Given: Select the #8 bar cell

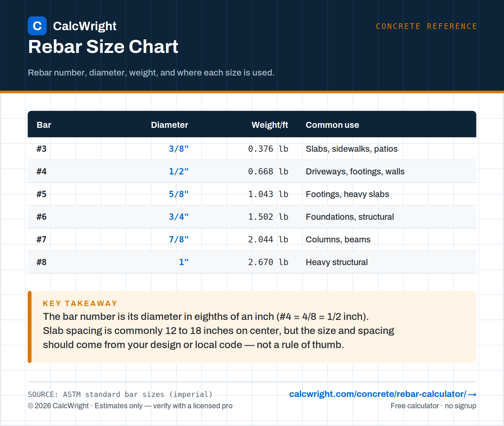Looking at the screenshot, I should (42, 262).
